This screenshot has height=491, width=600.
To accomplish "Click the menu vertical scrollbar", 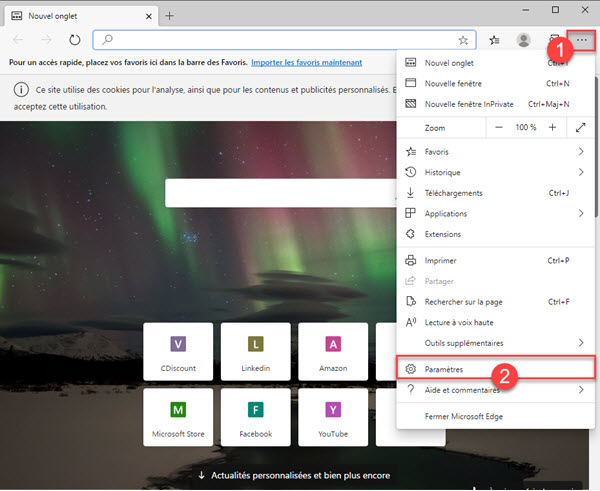I will [596, 147].
